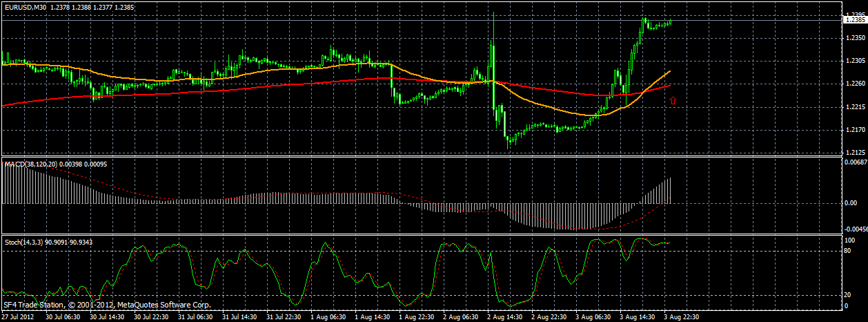Viewport: 868px width, 322px height.
Task: Select the red up-arrow marker on the chart
Action: click(673, 101)
